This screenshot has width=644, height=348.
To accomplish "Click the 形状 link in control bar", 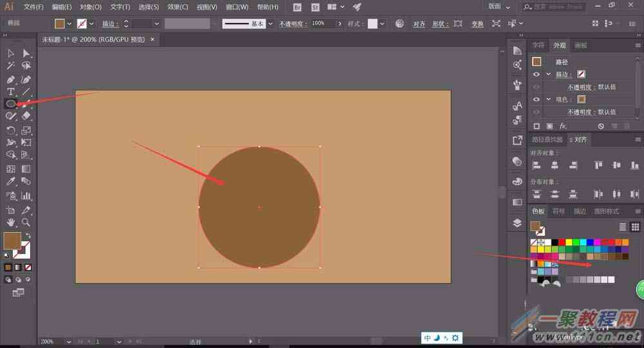I will point(440,24).
